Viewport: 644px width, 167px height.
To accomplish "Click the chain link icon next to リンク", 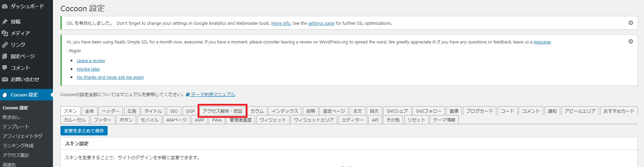I will [5, 45].
